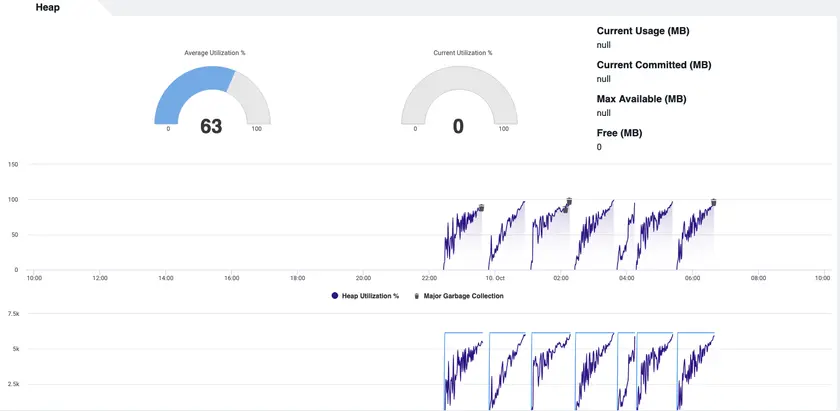The image size is (840, 411).
Task: Click the Current Usage (MB) label
Action: (x=643, y=31)
